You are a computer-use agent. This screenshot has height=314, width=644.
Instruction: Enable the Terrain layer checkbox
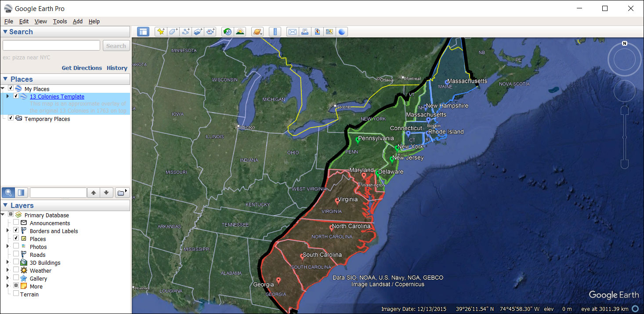pos(16,294)
